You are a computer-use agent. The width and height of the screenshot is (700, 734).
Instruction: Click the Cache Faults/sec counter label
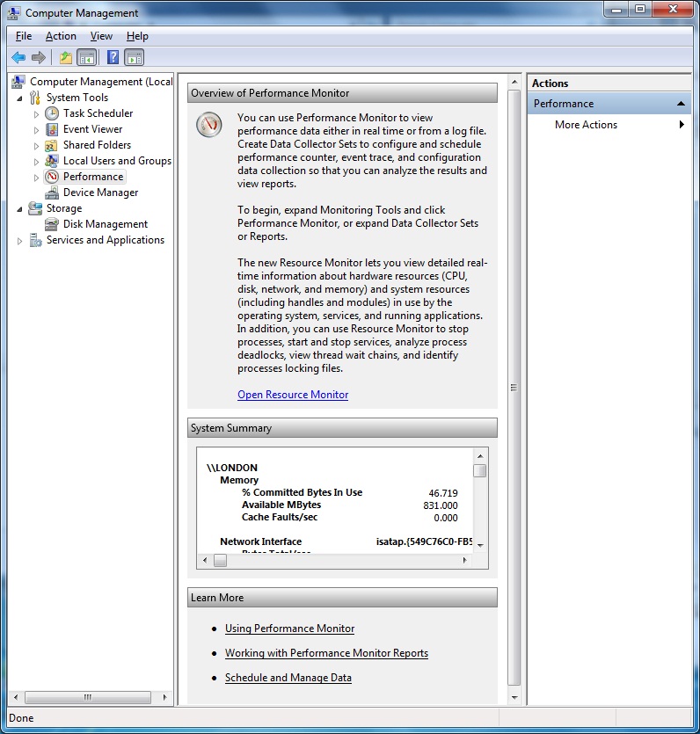click(x=280, y=517)
